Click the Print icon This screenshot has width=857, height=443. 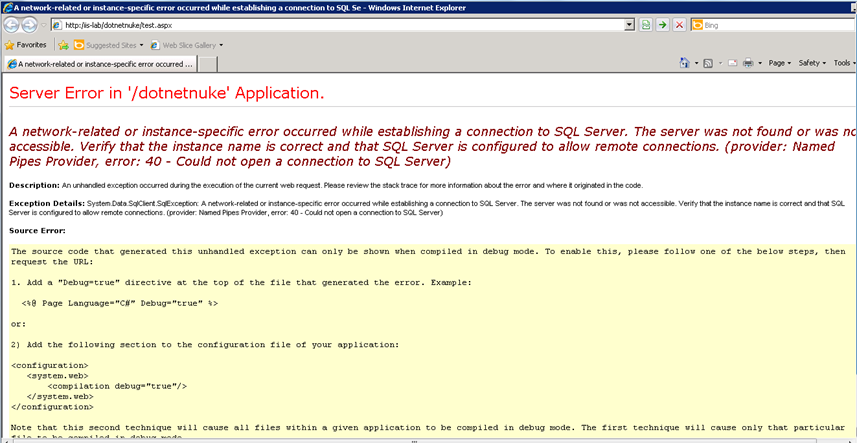click(x=748, y=63)
